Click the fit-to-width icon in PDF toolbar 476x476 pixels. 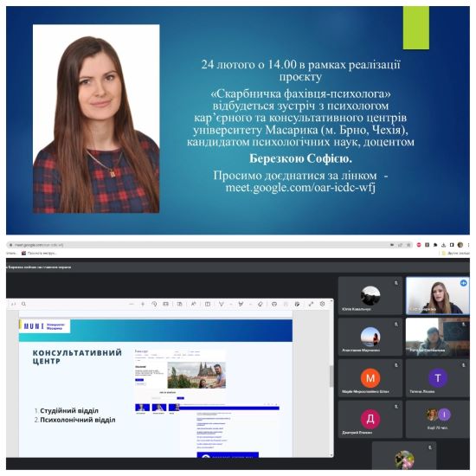pos(166,304)
